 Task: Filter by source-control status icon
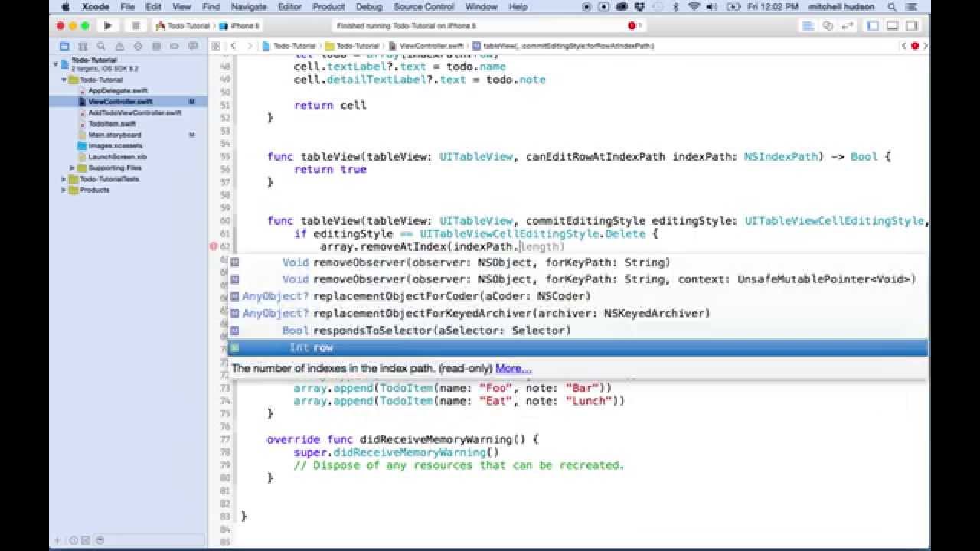pos(84,540)
